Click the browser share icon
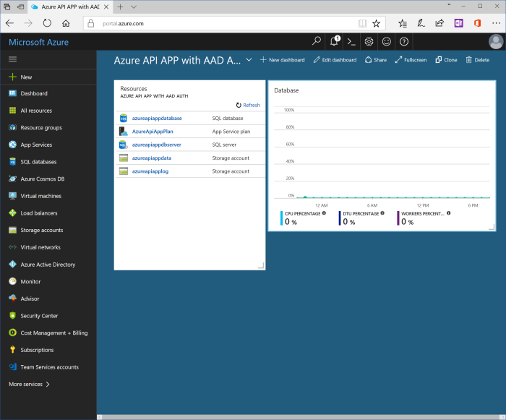Screen dimensions: 506x420 (439, 23)
